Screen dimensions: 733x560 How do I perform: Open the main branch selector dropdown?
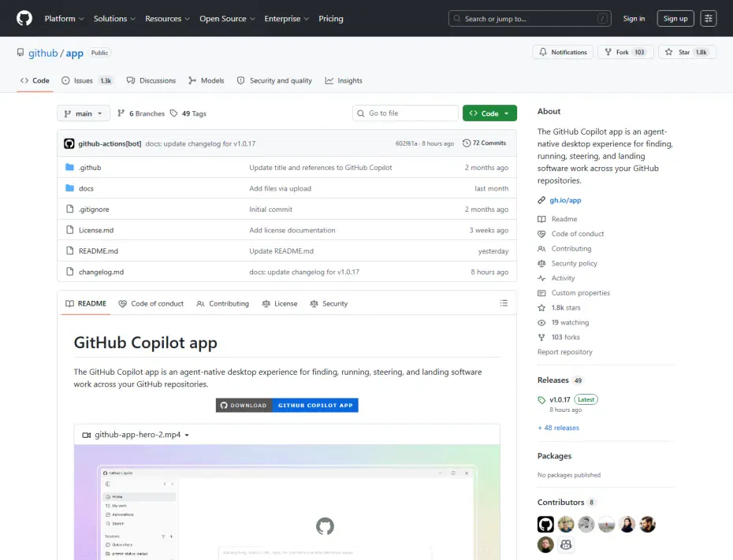(x=84, y=113)
